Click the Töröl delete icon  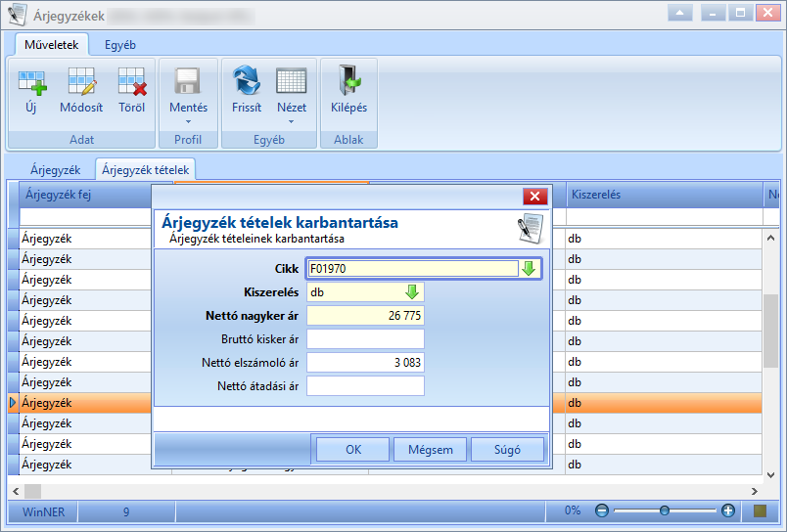[132, 81]
